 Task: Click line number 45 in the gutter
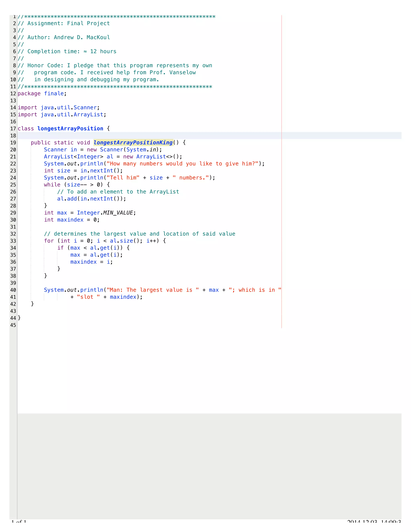click(13, 325)
